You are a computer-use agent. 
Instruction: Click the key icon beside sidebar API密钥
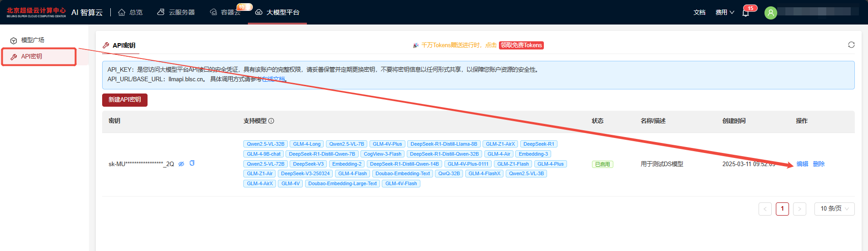[x=14, y=57]
